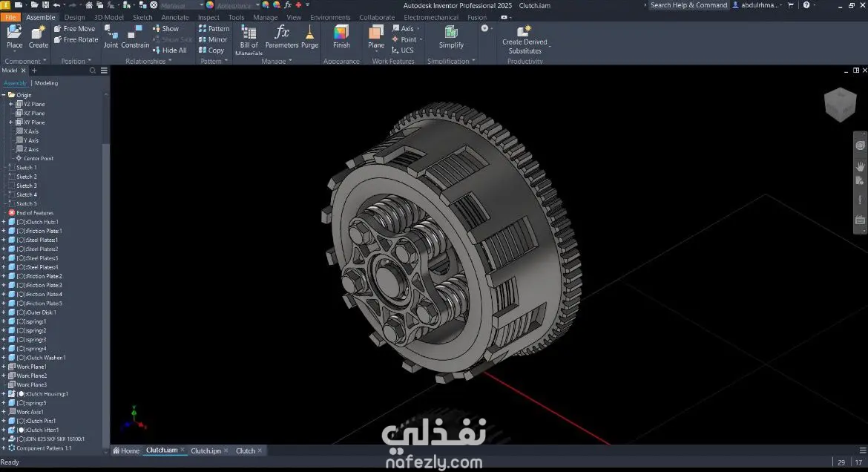This screenshot has width=868, height=472.
Task: Click the Purge tool icon
Action: tap(309, 32)
